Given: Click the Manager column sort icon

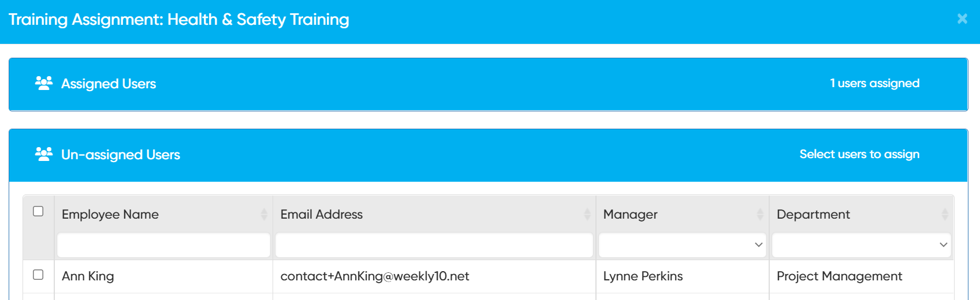Looking at the screenshot, I should 760,215.
